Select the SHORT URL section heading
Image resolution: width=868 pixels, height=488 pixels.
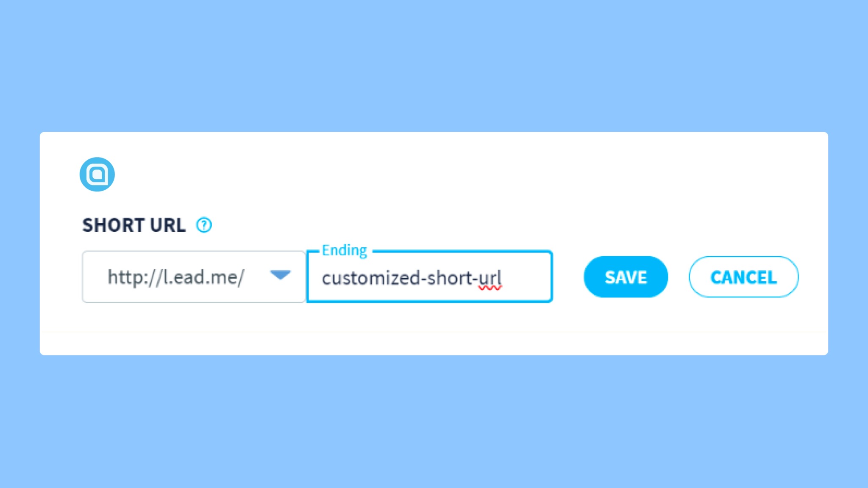[x=134, y=225]
